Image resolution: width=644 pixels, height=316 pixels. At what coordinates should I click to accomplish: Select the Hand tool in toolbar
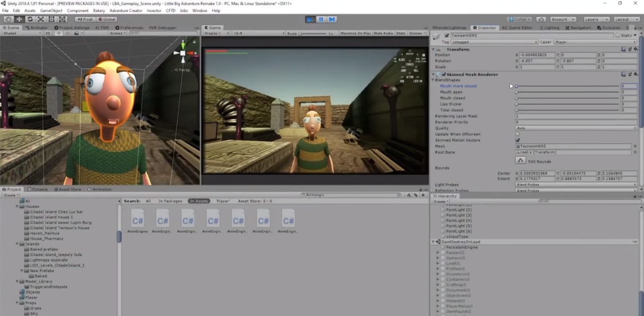click(8, 19)
